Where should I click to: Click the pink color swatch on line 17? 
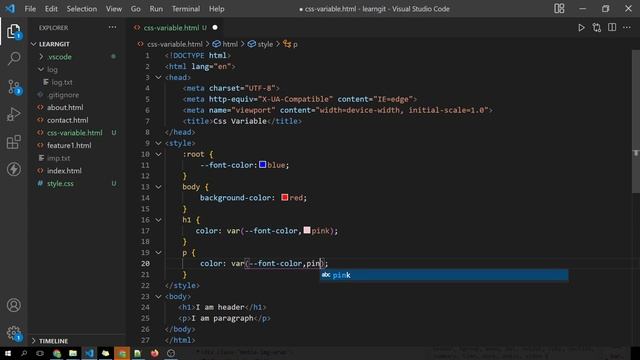click(x=307, y=230)
